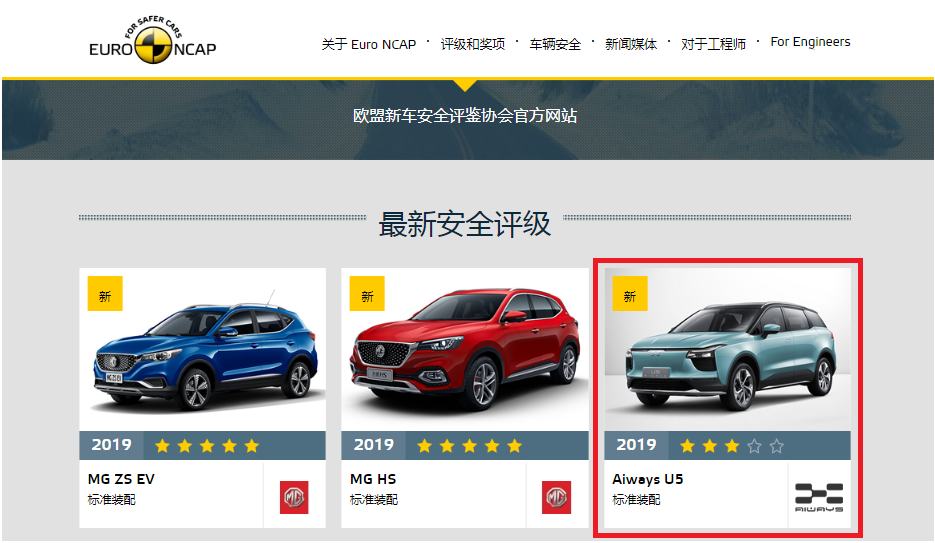Open the red MG HS car photo
Viewport: 935px width, 543px height.
(x=465, y=349)
